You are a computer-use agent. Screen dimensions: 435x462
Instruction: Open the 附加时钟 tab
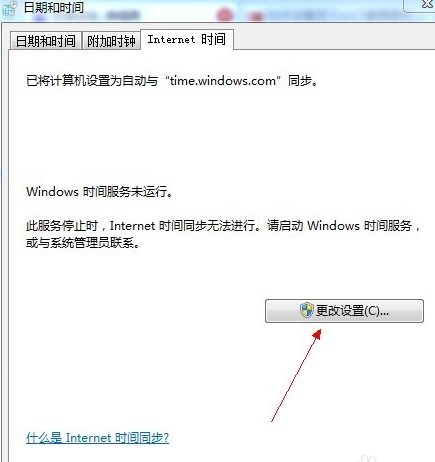pyautogui.click(x=111, y=41)
